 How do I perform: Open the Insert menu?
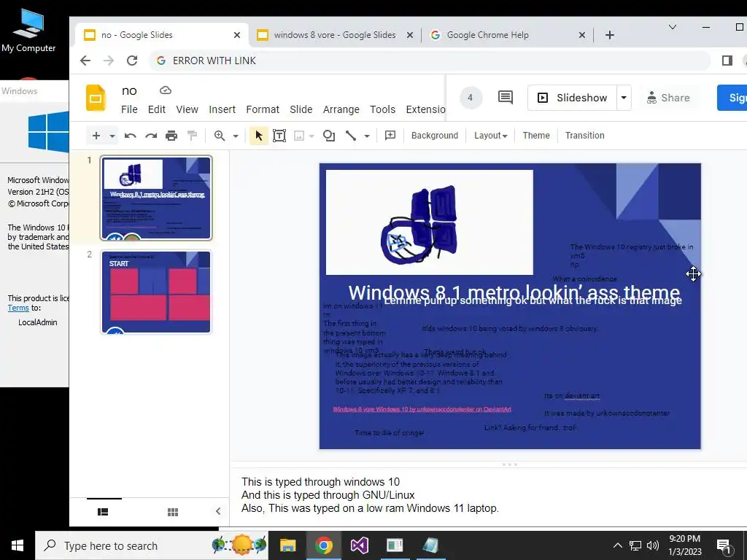click(222, 109)
